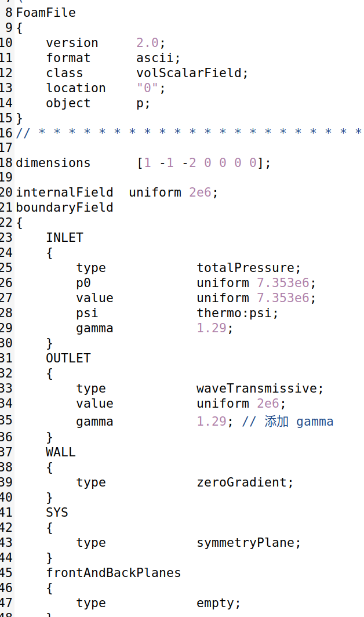Image resolution: width=364 pixels, height=617 pixels.
Task: Click the INLET patch name
Action: pyautogui.click(x=64, y=238)
